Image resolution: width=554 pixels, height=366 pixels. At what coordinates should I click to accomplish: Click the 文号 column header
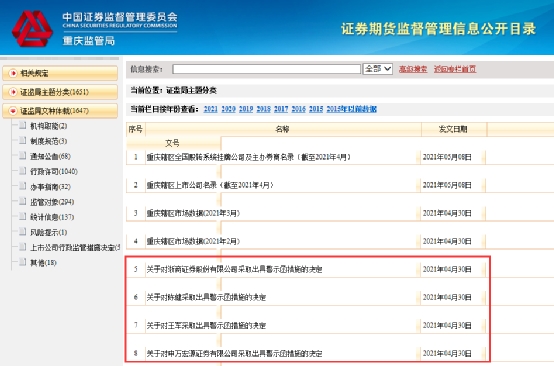tap(173, 143)
